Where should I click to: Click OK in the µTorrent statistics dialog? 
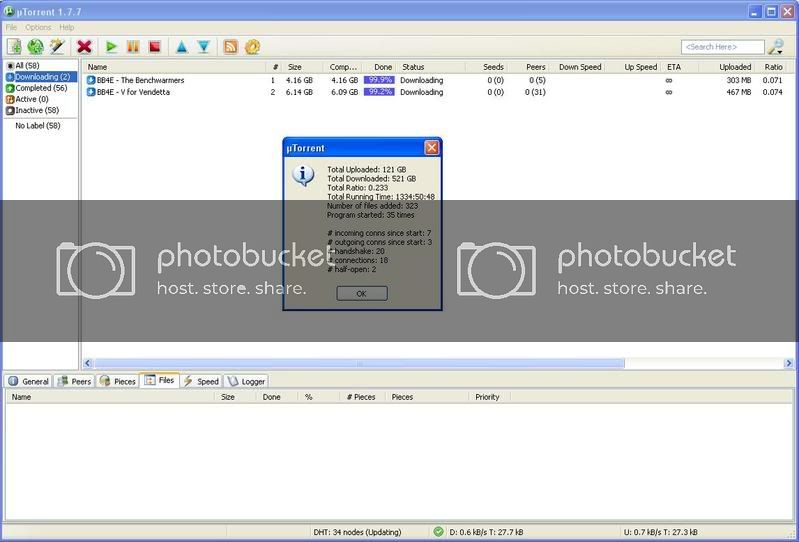coord(362,293)
